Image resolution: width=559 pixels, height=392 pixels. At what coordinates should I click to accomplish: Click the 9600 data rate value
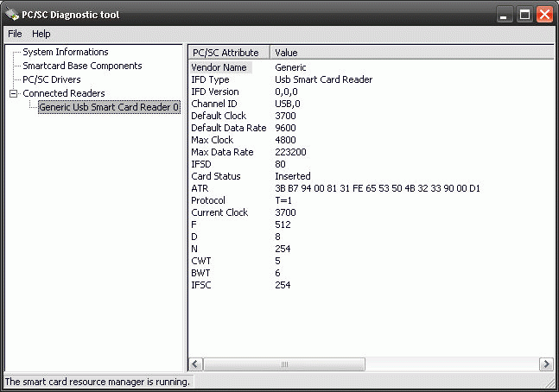(x=285, y=128)
